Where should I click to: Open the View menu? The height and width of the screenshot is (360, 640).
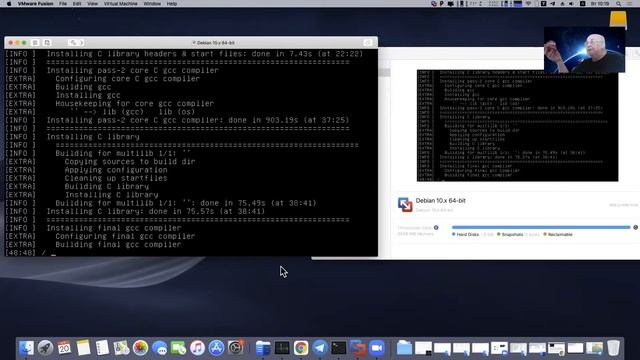point(92,4)
